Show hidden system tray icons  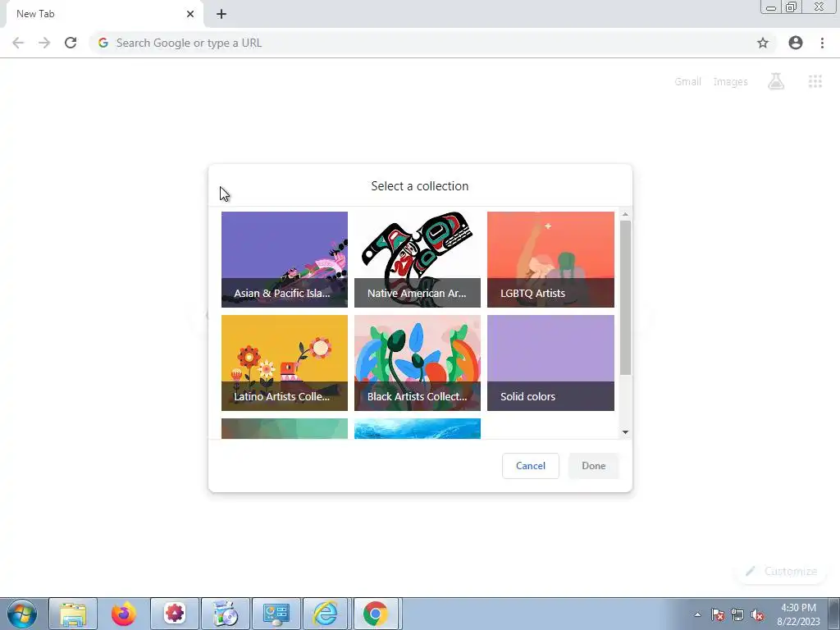[x=697, y=614]
